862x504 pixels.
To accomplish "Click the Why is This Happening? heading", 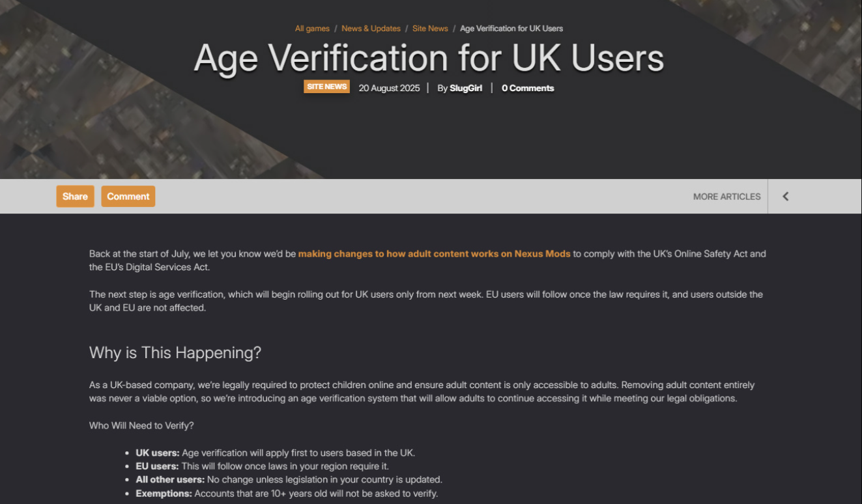I will [175, 353].
